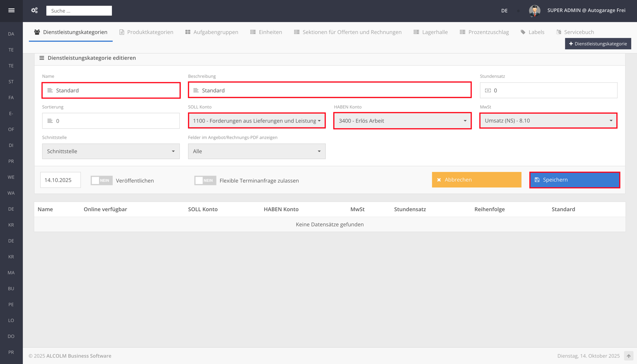Add a new Dienstleistungskategorie
Viewport: 637px width, 364px height.
pos(598,44)
